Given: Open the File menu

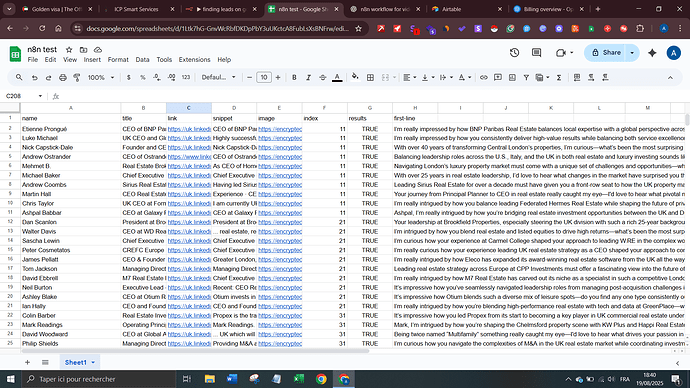Looking at the screenshot, I should (x=33, y=60).
